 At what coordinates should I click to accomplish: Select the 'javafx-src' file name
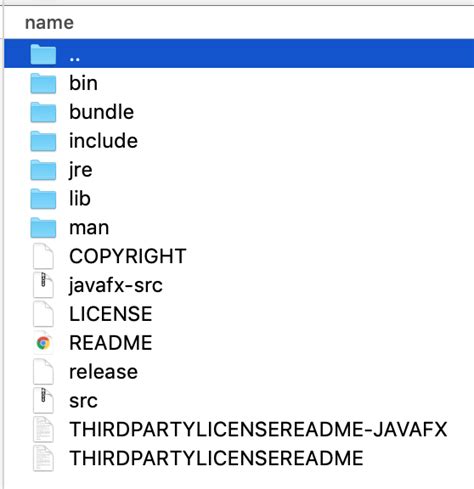116,286
